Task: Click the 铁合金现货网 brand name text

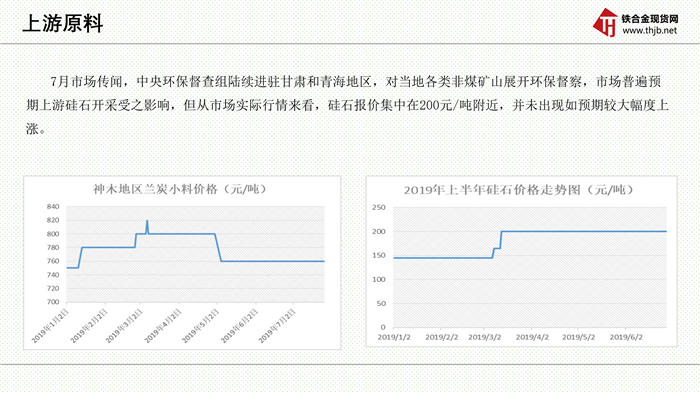Action: [650, 19]
